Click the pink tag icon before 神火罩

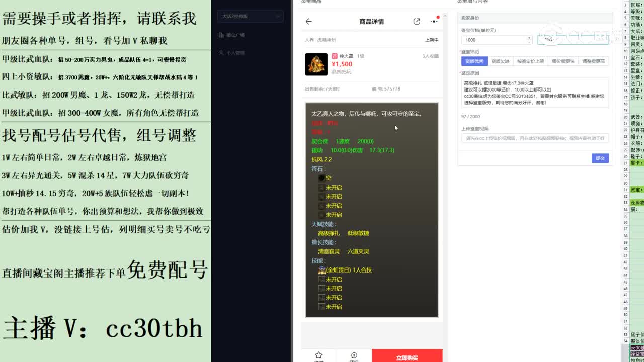coord(334,56)
